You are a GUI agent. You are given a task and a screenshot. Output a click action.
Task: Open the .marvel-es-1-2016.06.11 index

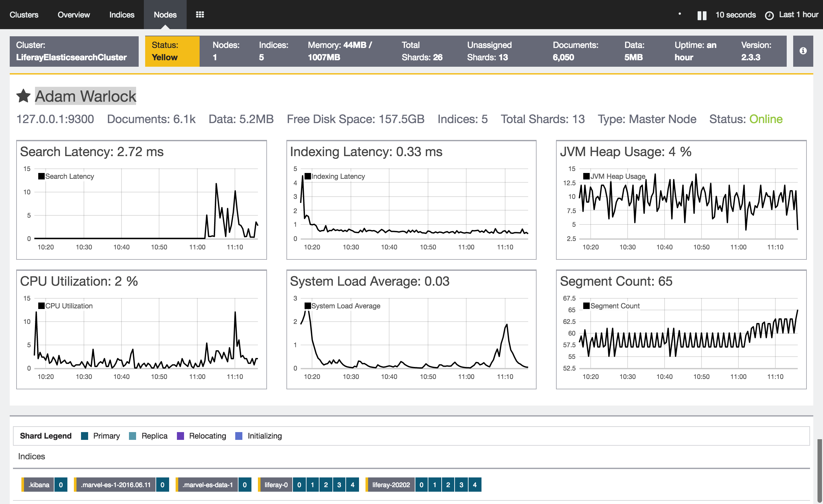[x=116, y=485]
